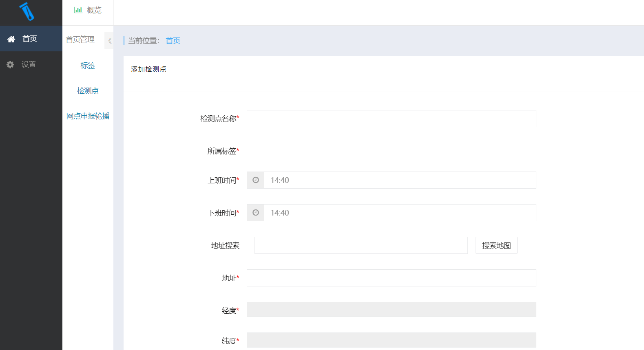Click the home icon in sidebar
This screenshot has width=644, height=350.
click(x=11, y=39)
